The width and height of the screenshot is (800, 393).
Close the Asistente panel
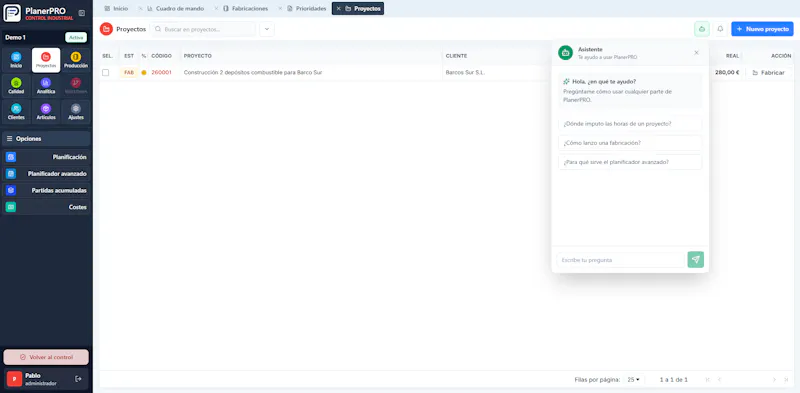click(x=696, y=53)
